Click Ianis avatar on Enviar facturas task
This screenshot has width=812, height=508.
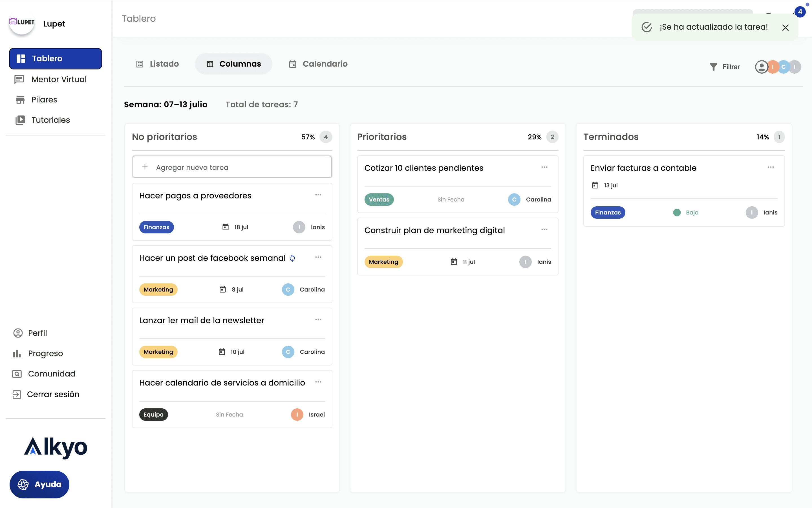point(752,213)
